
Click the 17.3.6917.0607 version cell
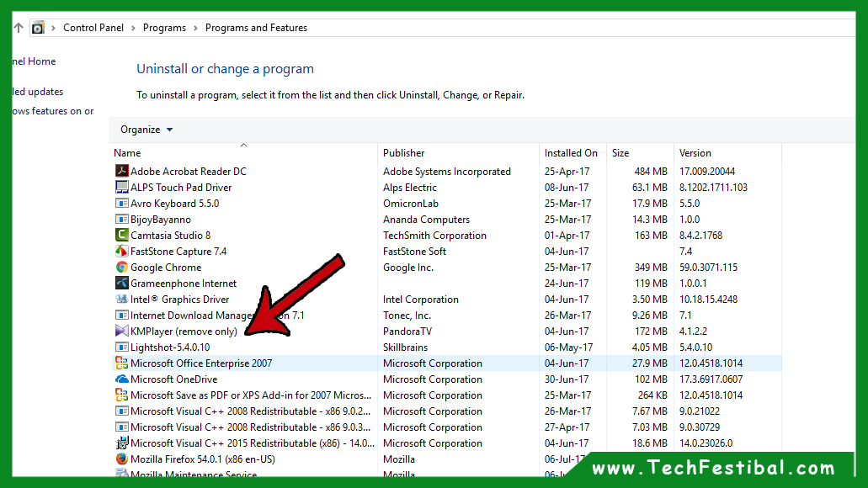coord(711,379)
